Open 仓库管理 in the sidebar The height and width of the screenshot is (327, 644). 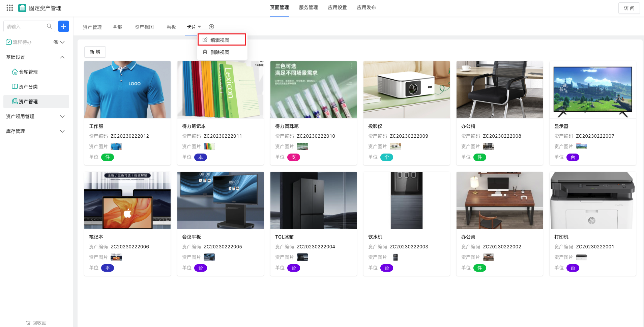tap(28, 72)
